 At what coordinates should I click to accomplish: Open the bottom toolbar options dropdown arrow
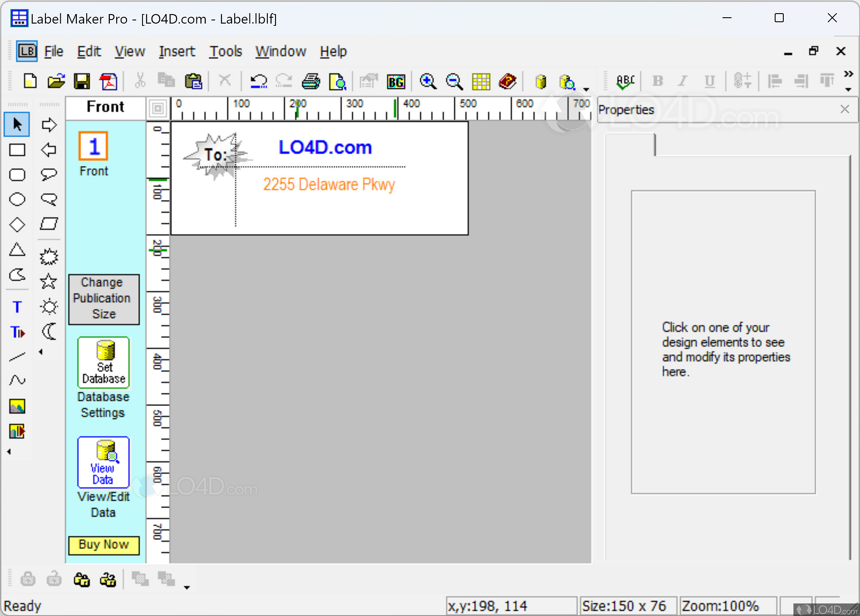(x=187, y=587)
